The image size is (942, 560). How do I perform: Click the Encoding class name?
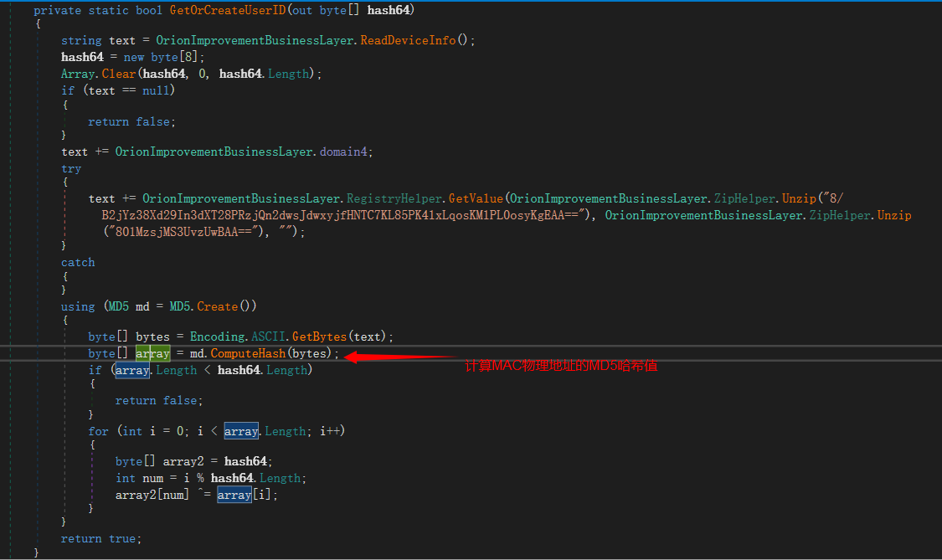click(x=216, y=337)
